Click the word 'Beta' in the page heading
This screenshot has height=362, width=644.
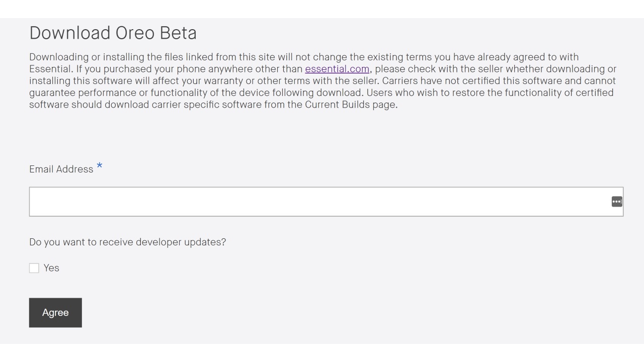pos(178,33)
